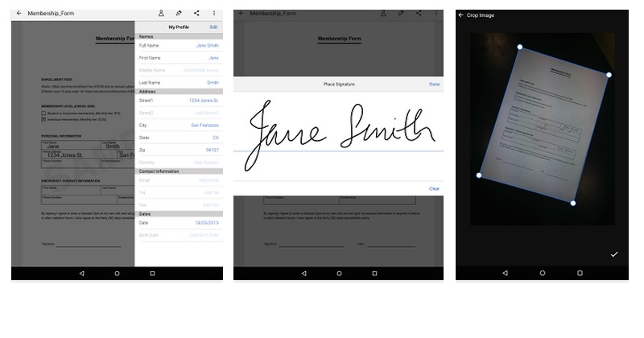Viewport: 644px width, 338px height.
Task: Open the profile person icon on the My Profile screen
Action: click(x=161, y=13)
